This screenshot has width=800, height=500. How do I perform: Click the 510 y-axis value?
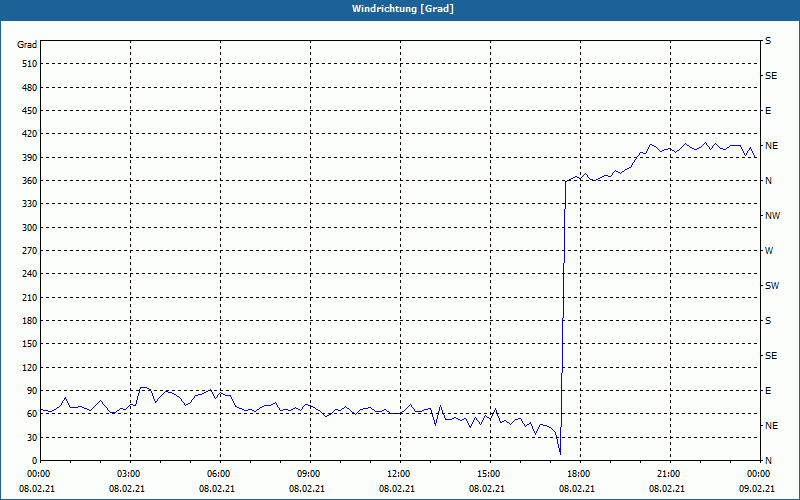tap(30, 64)
